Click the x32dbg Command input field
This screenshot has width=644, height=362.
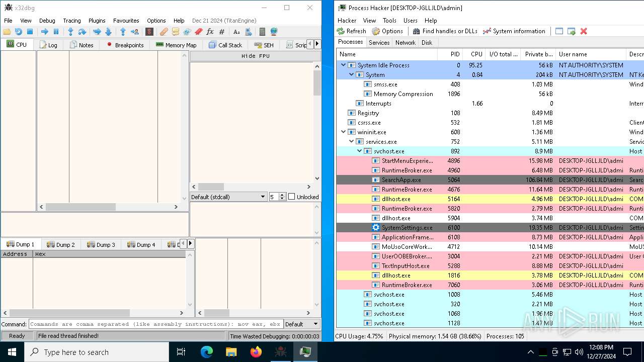pos(156,324)
